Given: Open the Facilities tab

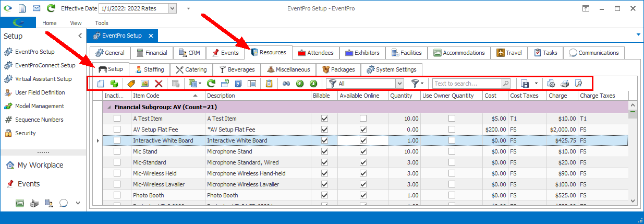Looking at the screenshot, I should (x=407, y=53).
